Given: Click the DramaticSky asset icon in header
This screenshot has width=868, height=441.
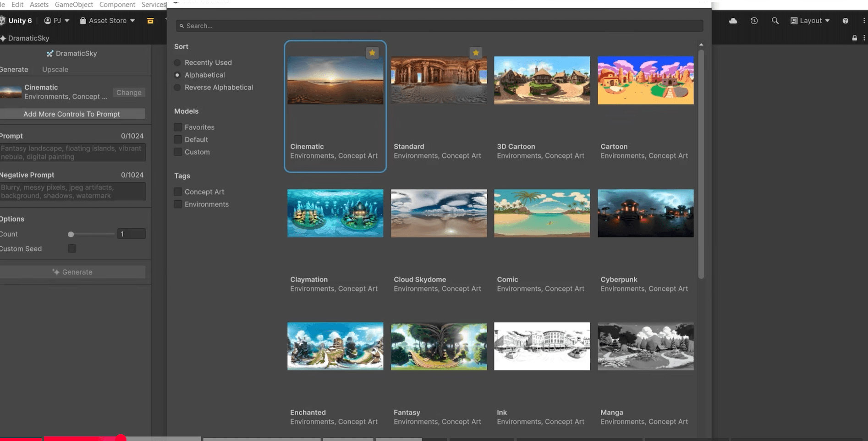Looking at the screenshot, I should [x=50, y=54].
